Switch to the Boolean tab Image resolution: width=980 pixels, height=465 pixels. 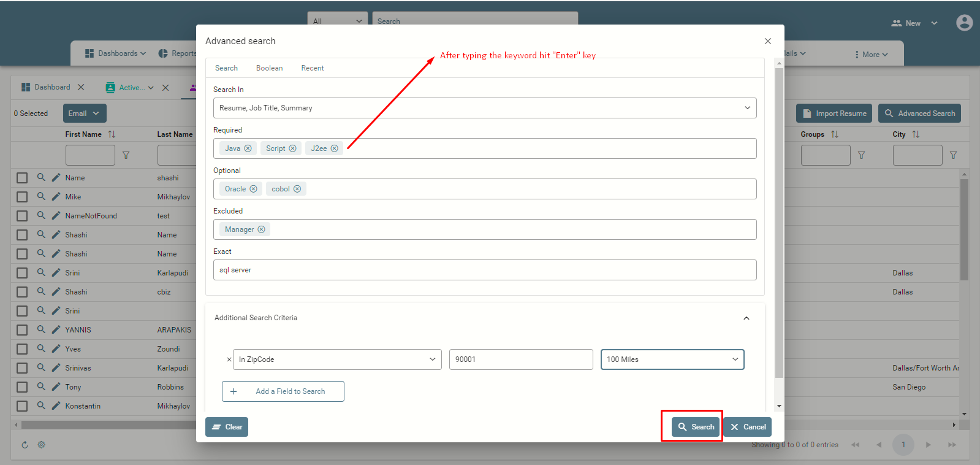(269, 68)
